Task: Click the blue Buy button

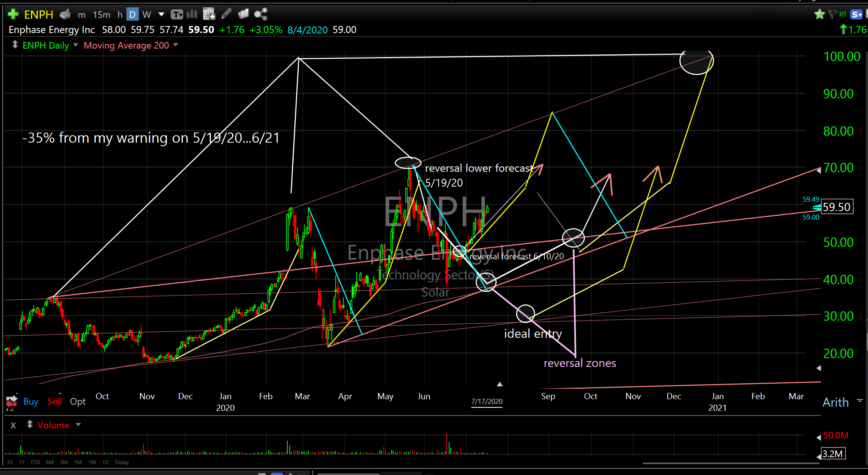Action: [x=31, y=402]
